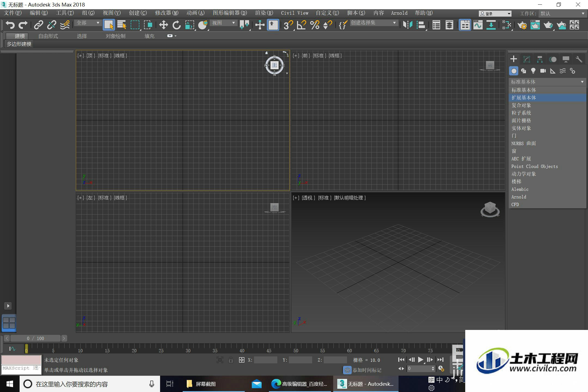Open Render Setup teapot icon

click(522, 25)
